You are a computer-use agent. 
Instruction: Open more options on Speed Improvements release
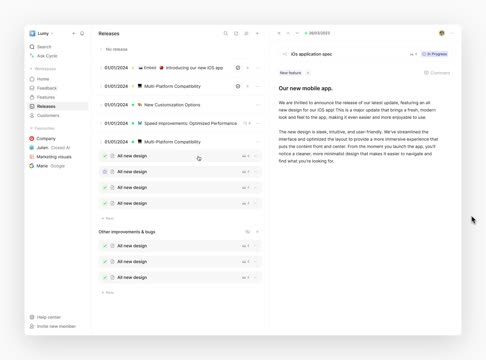257,123
